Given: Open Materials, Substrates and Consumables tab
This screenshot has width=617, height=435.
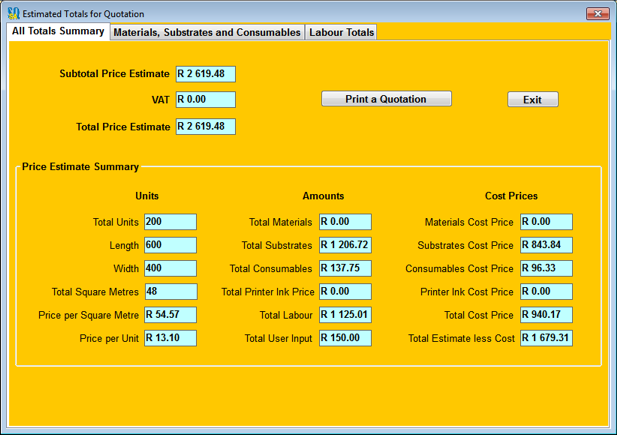Looking at the screenshot, I should 207,33.
